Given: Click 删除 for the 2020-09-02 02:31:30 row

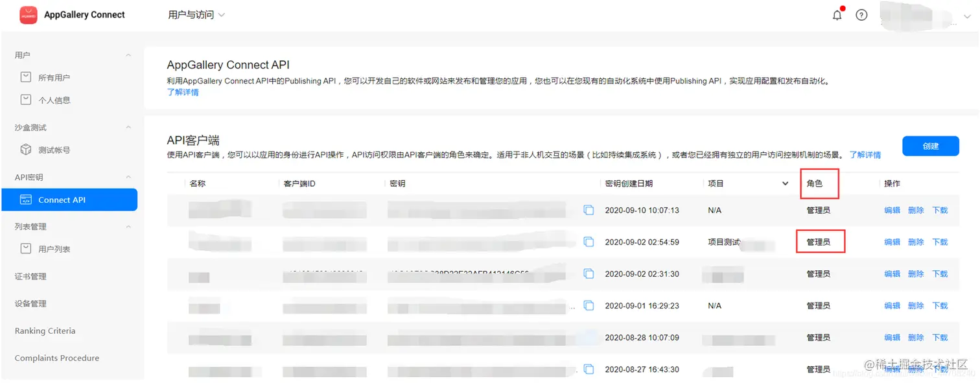Looking at the screenshot, I should click(x=916, y=273).
